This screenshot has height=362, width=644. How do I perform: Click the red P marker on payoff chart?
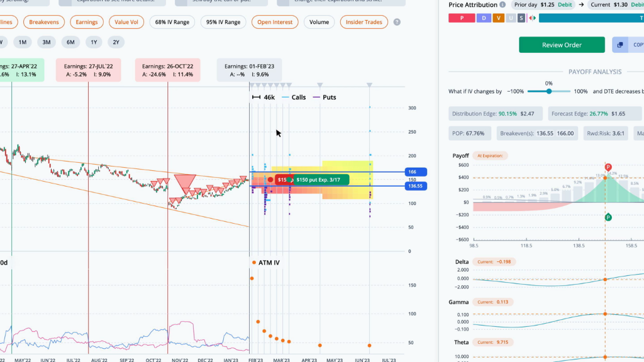coord(608,167)
